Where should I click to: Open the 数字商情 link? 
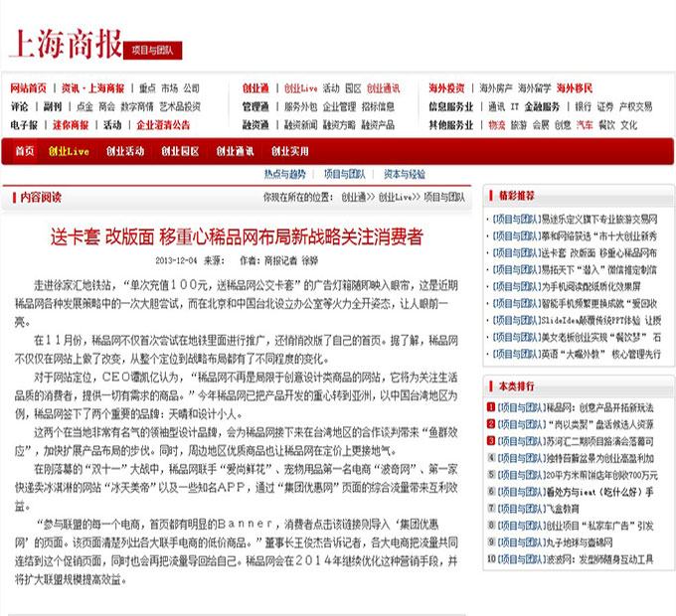pyautogui.click(x=136, y=107)
